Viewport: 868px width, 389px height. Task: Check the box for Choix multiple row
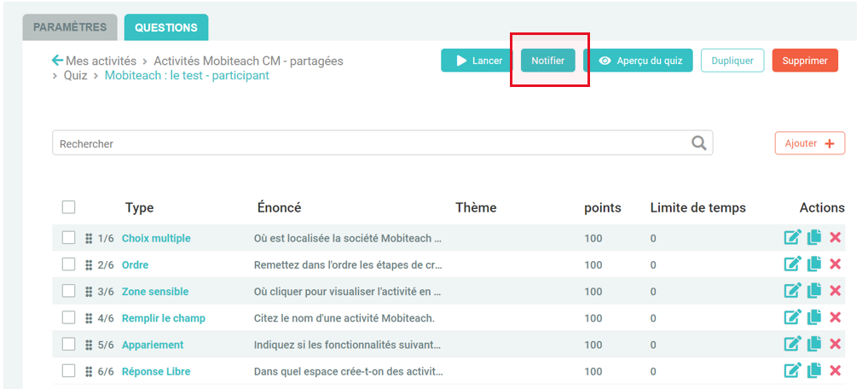(x=69, y=238)
